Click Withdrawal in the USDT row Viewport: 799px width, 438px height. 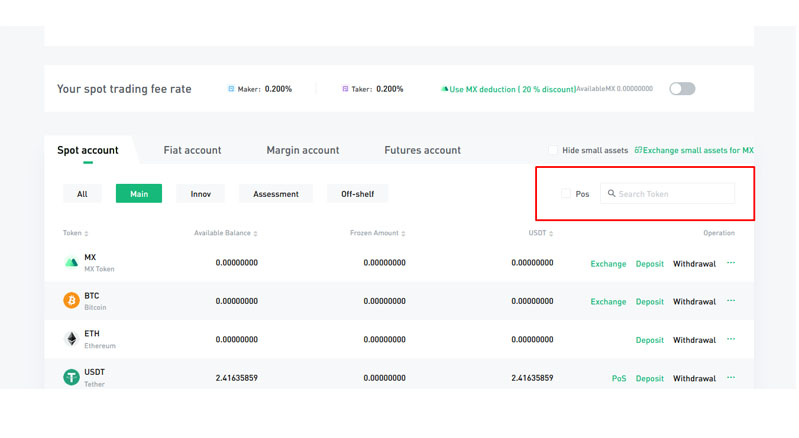pyautogui.click(x=694, y=378)
